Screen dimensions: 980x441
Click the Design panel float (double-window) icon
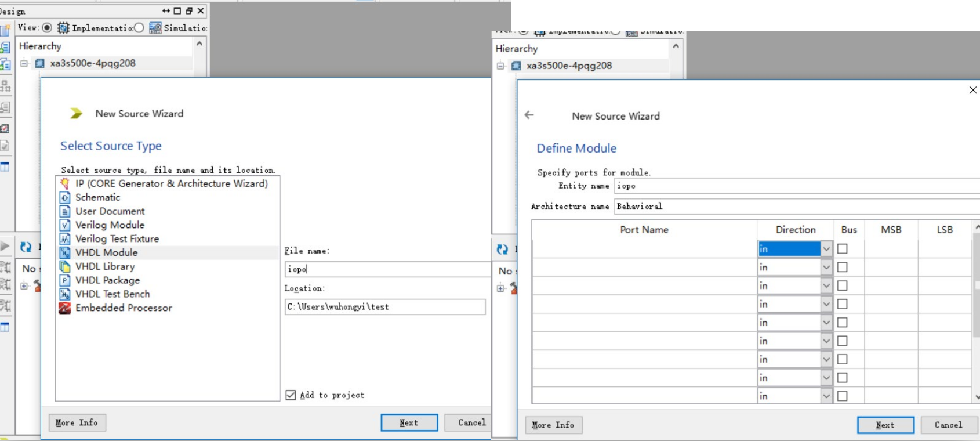point(189,10)
